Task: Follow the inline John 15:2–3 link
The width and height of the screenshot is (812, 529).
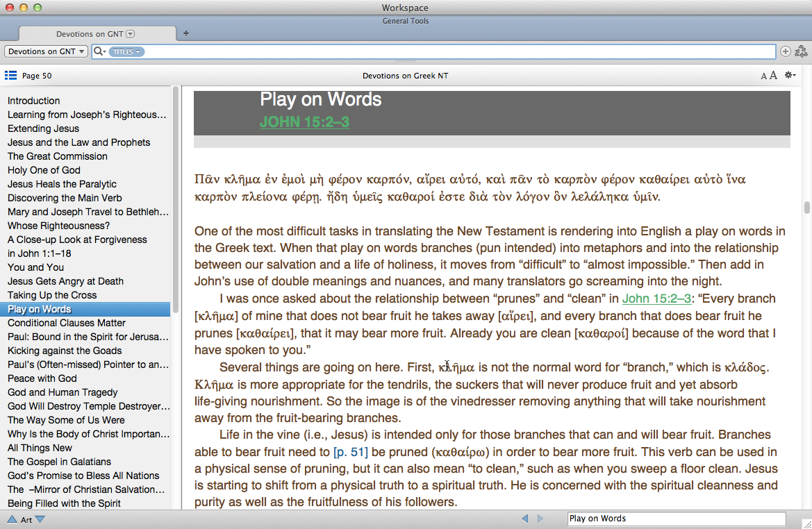Action: coord(656,299)
